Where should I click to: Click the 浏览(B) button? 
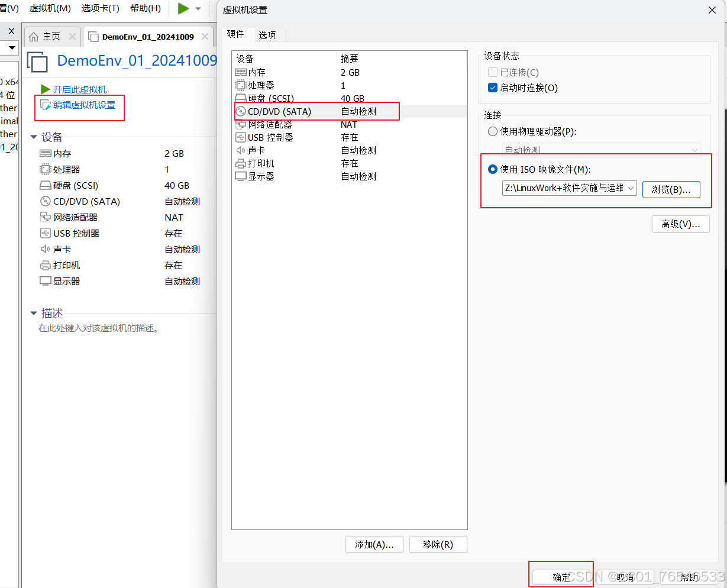[x=671, y=189]
